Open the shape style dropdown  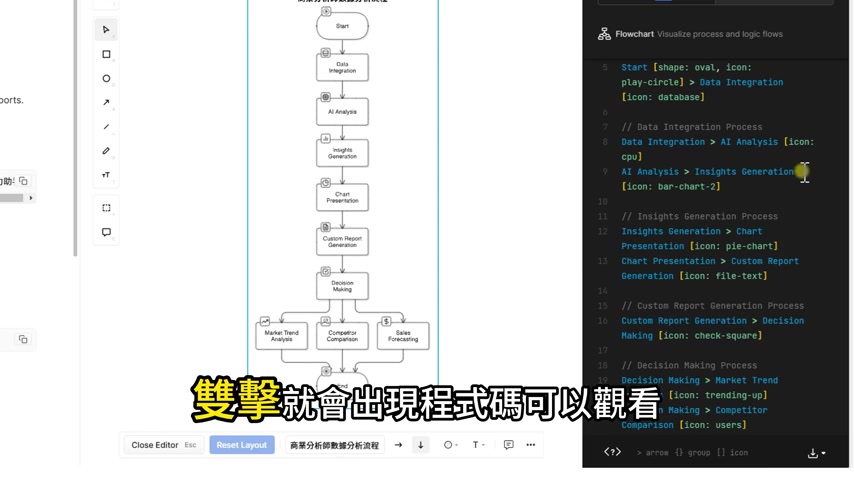pos(450,445)
